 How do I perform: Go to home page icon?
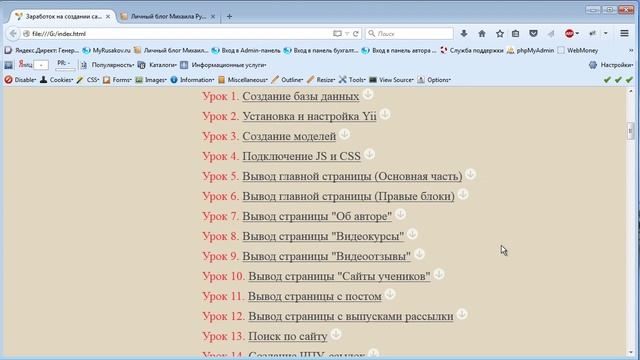[482, 33]
